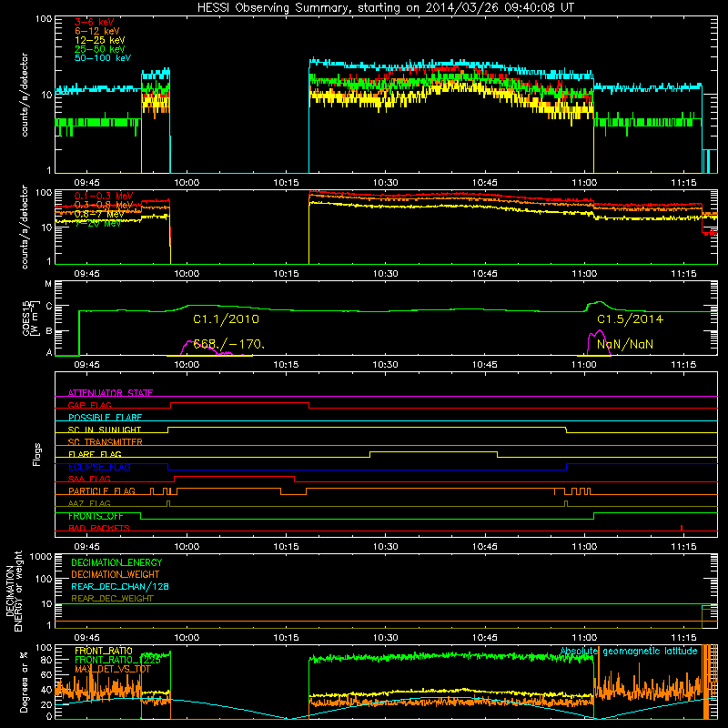Click the yellow 12-25 keV legend label
Viewport: 728px width, 728px height.
[100, 40]
